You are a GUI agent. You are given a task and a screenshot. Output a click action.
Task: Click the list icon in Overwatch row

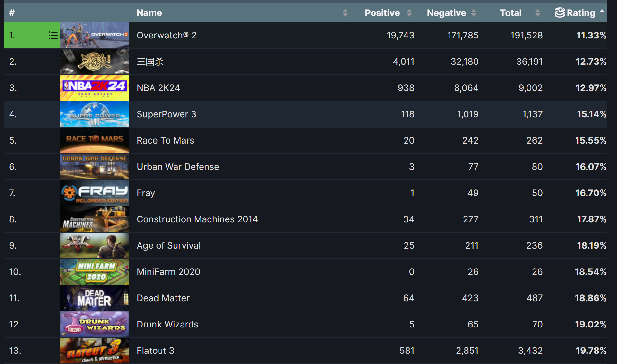(53, 35)
